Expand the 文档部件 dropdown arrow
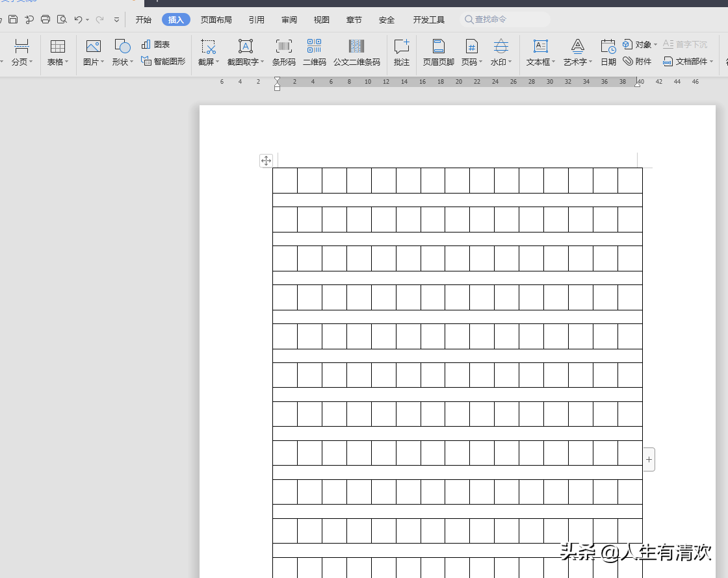Screen dimensions: 728x578 711,62
